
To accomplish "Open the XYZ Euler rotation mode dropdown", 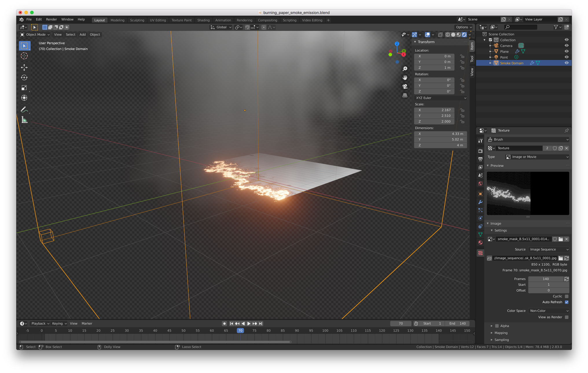I will pos(440,98).
